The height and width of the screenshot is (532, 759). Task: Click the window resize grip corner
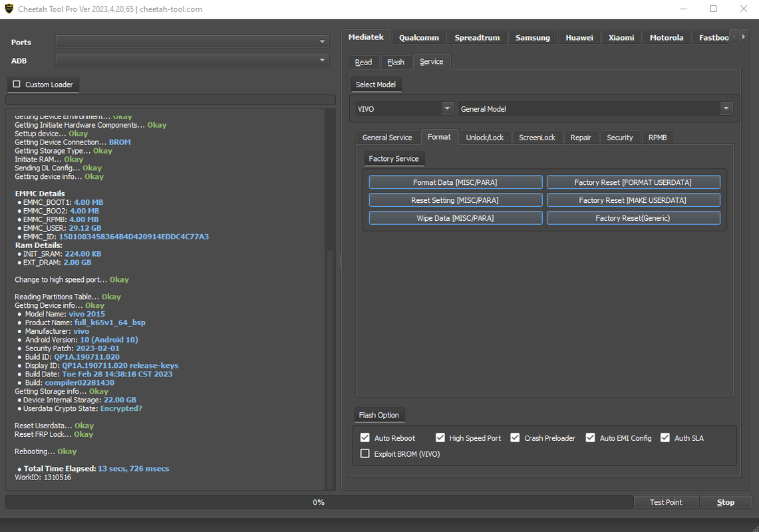[x=755, y=528]
